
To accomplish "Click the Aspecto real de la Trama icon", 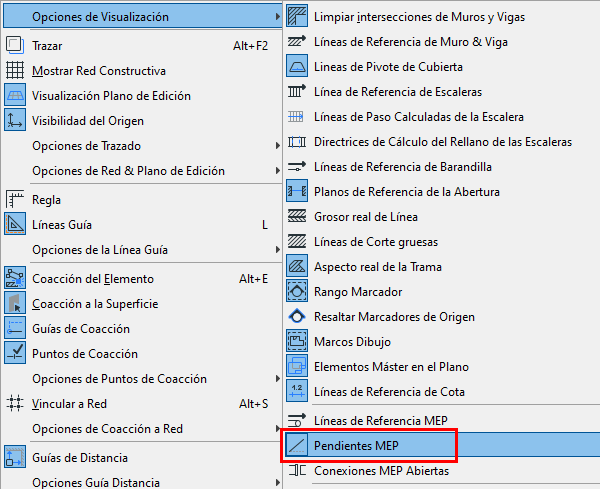I will tap(297, 266).
